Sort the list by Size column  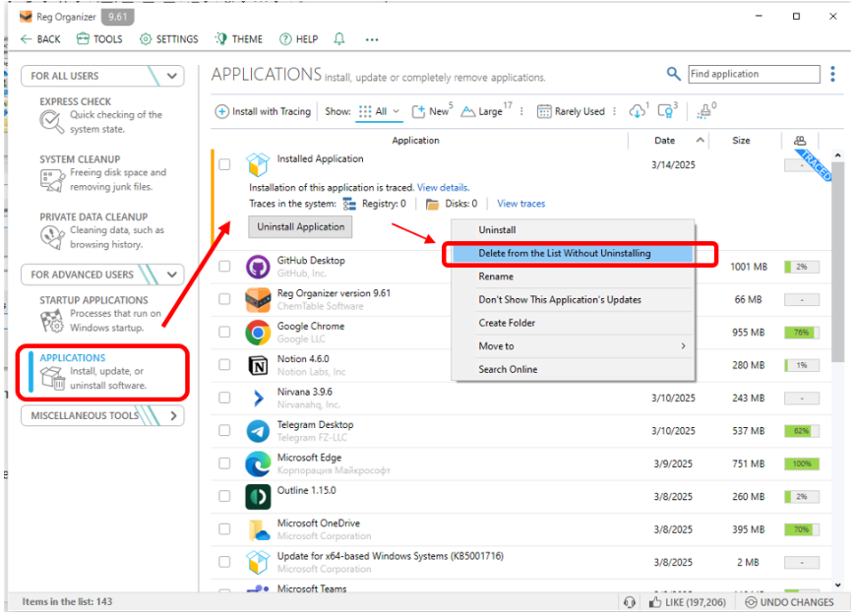(740, 141)
